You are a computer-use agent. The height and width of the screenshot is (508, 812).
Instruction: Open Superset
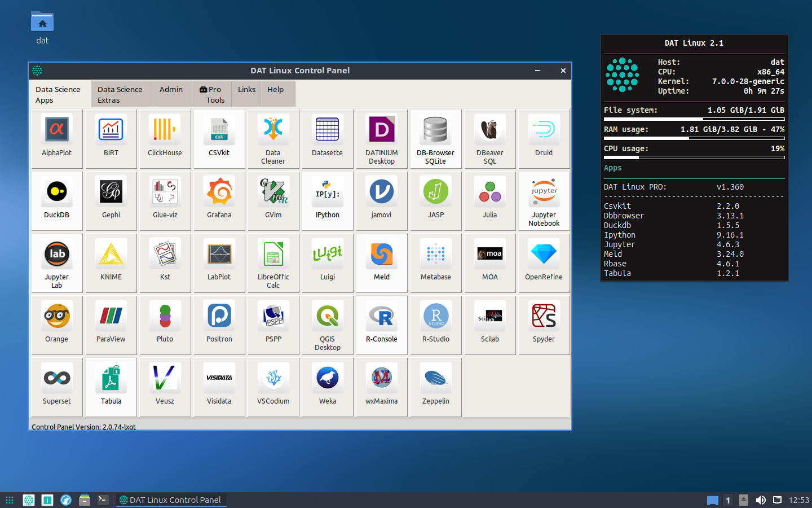(x=57, y=387)
